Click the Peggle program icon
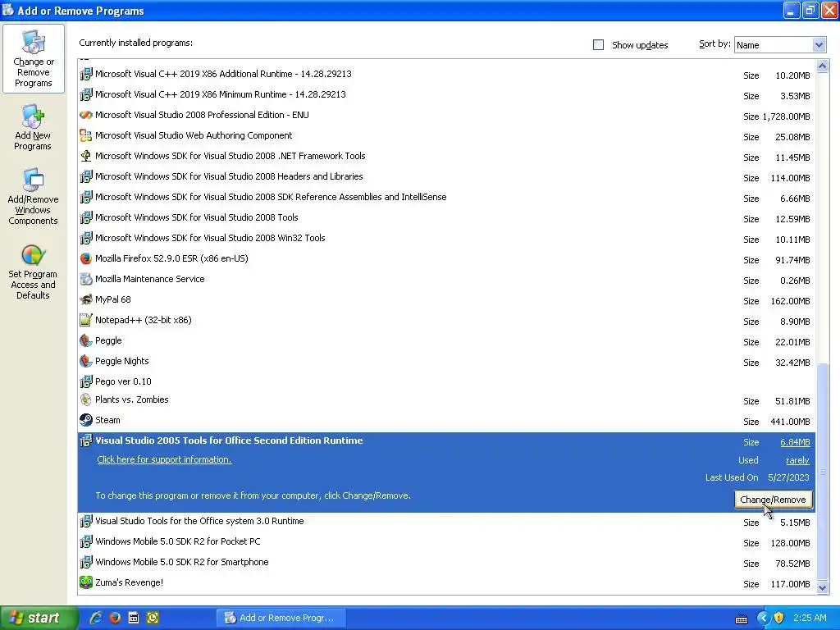Screen dimensions: 840x630 85,340
